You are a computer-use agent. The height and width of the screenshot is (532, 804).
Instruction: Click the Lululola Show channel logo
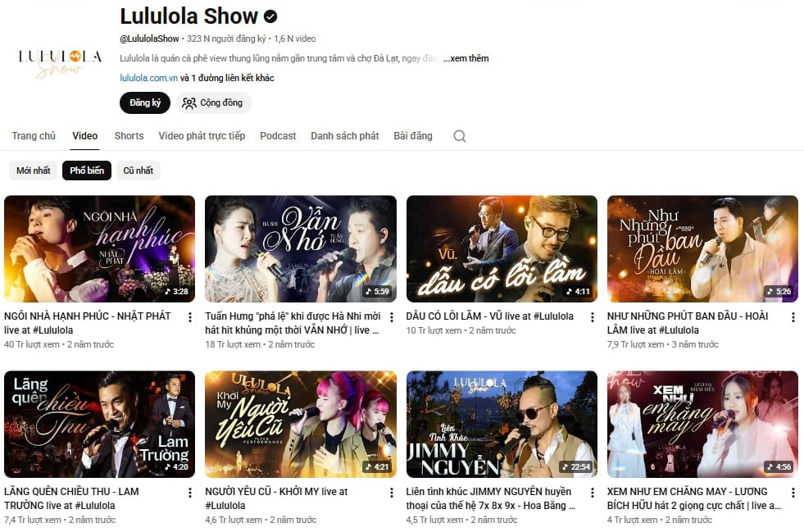click(60, 62)
